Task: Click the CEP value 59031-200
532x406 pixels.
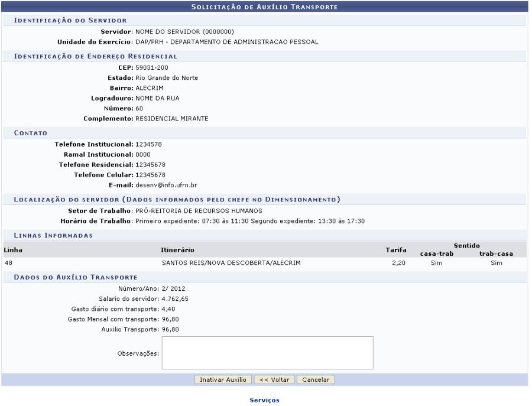Action: (151, 67)
